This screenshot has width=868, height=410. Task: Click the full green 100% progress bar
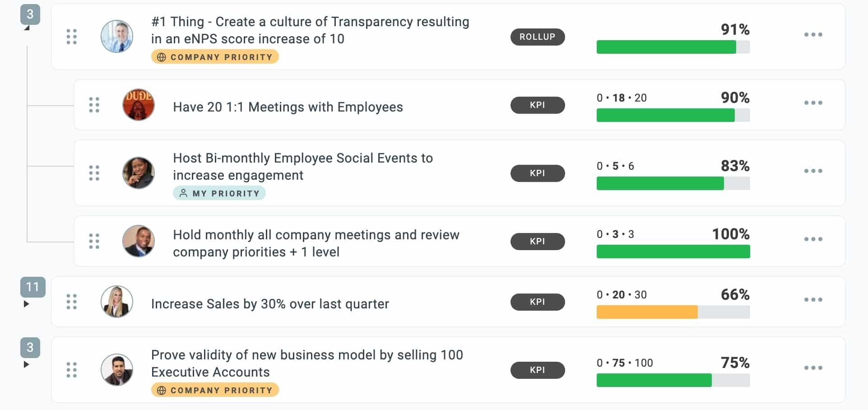click(x=673, y=252)
